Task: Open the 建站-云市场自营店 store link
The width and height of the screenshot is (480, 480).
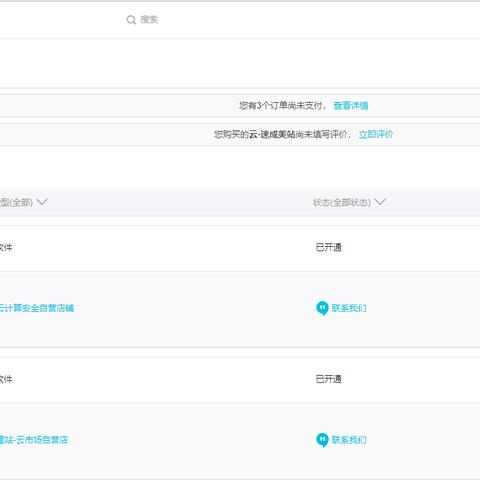Action: point(34,440)
